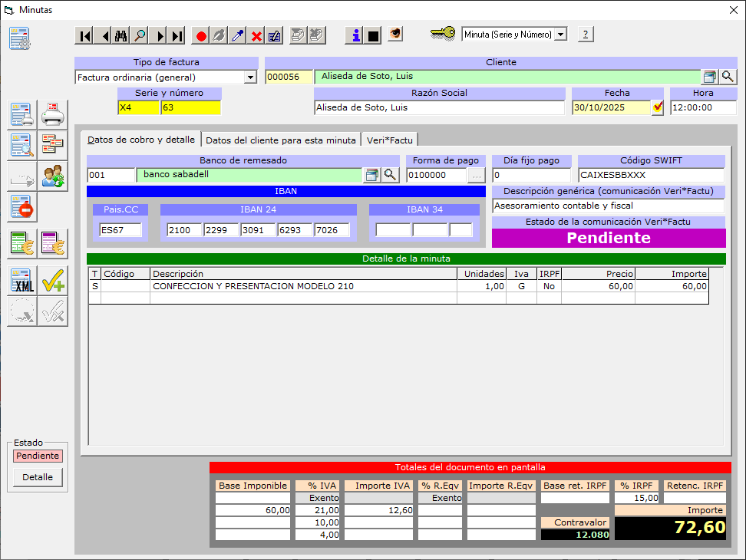Switch to the Veri*Factu tab

point(390,140)
